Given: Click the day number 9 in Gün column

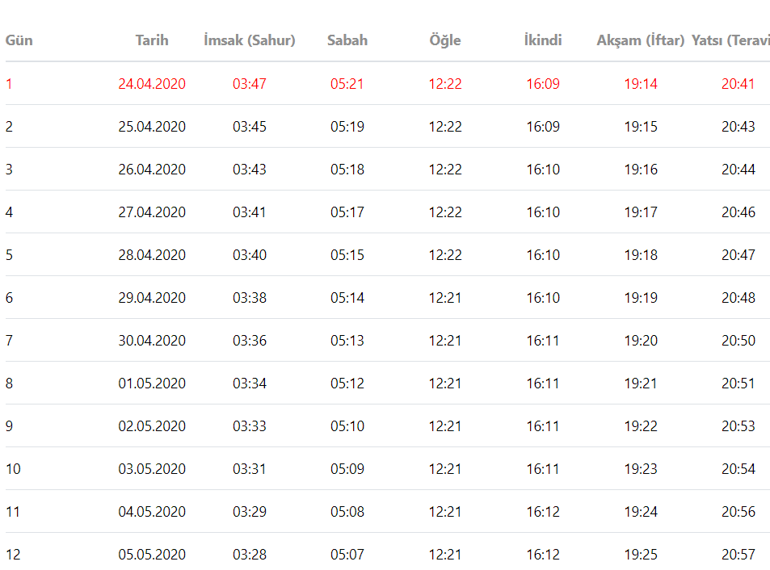Looking at the screenshot, I should (x=10, y=426).
